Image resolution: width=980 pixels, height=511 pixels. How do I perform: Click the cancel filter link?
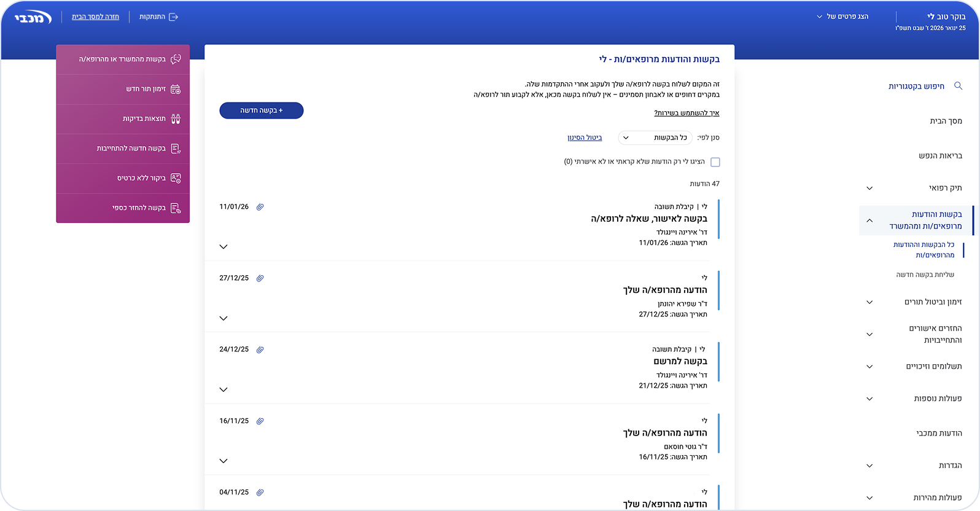[x=585, y=138]
